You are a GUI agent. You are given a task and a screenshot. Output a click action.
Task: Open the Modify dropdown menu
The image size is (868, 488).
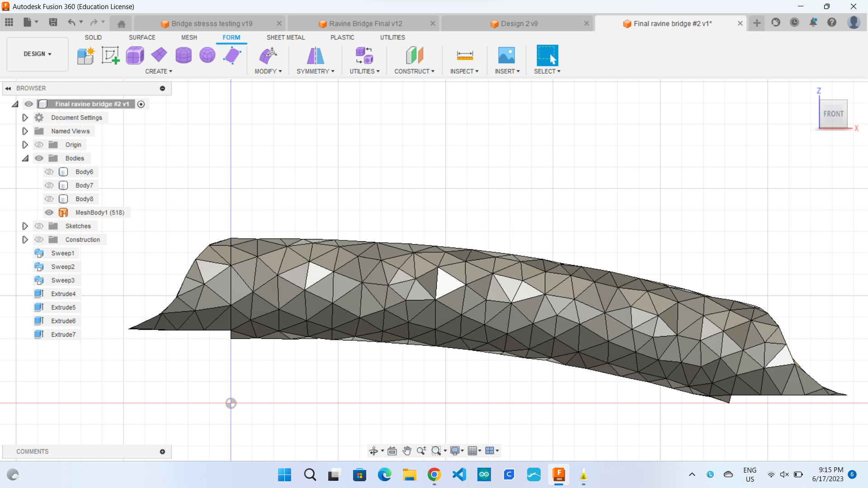coord(268,71)
